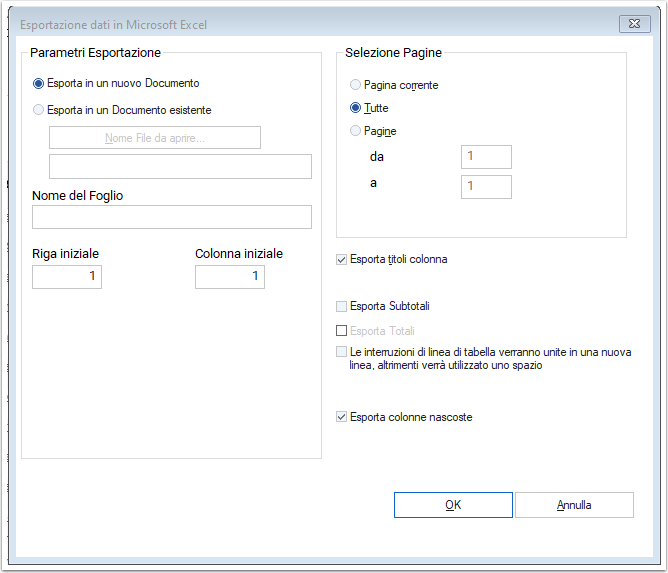The image size is (668, 573).
Task: Click the 'Nome del Foglio' label
Action: click(x=78, y=196)
